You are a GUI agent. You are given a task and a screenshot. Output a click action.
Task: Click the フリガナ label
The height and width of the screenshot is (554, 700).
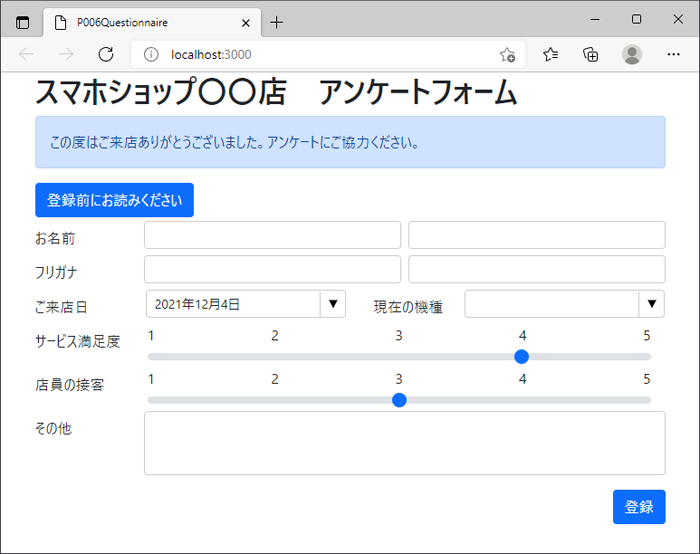click(x=56, y=272)
